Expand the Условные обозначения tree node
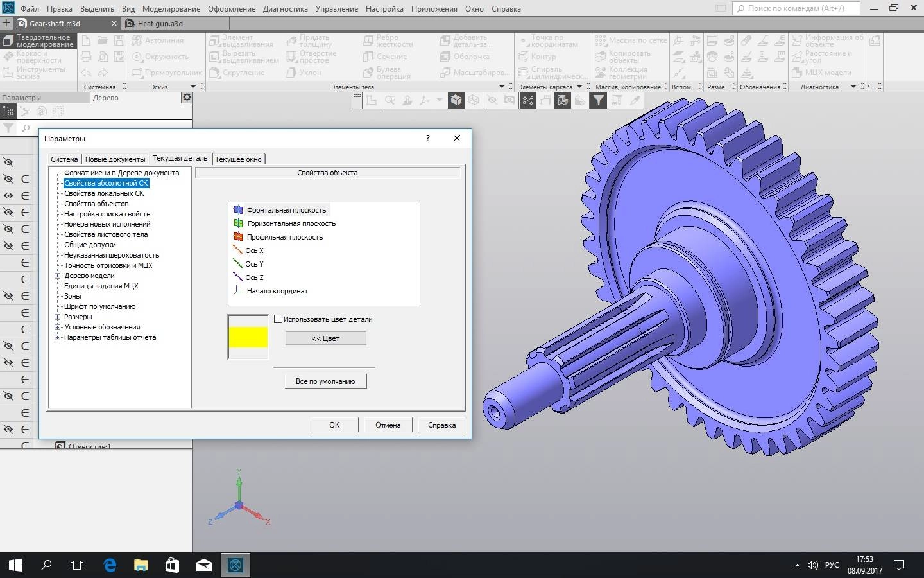 point(57,327)
